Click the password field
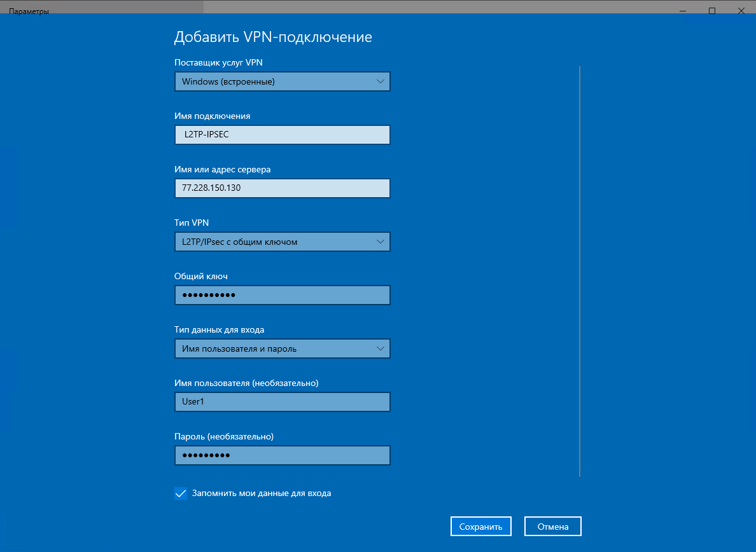Screen dimensions: 756x552 282,455
